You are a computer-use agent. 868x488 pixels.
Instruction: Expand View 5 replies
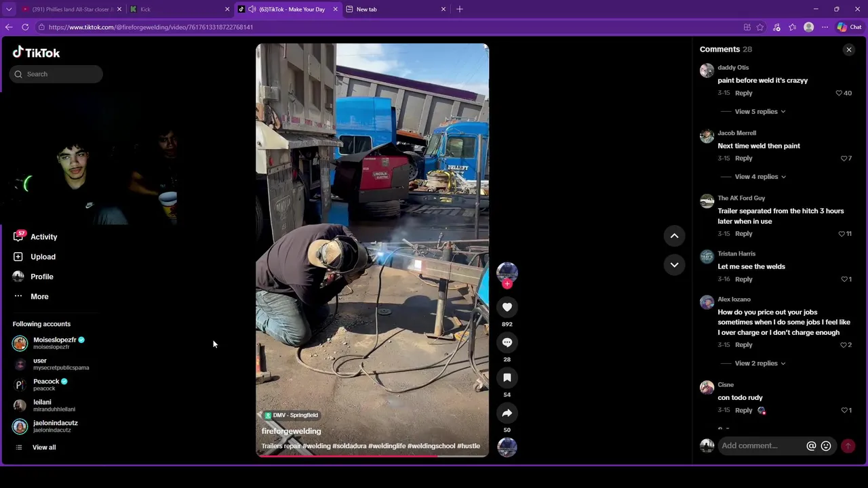(760, 112)
